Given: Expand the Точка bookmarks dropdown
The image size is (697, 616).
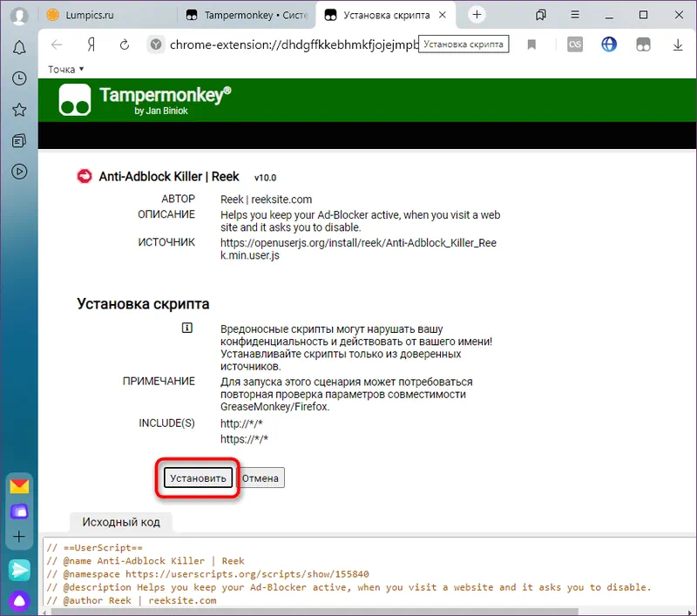Looking at the screenshot, I should (x=66, y=70).
